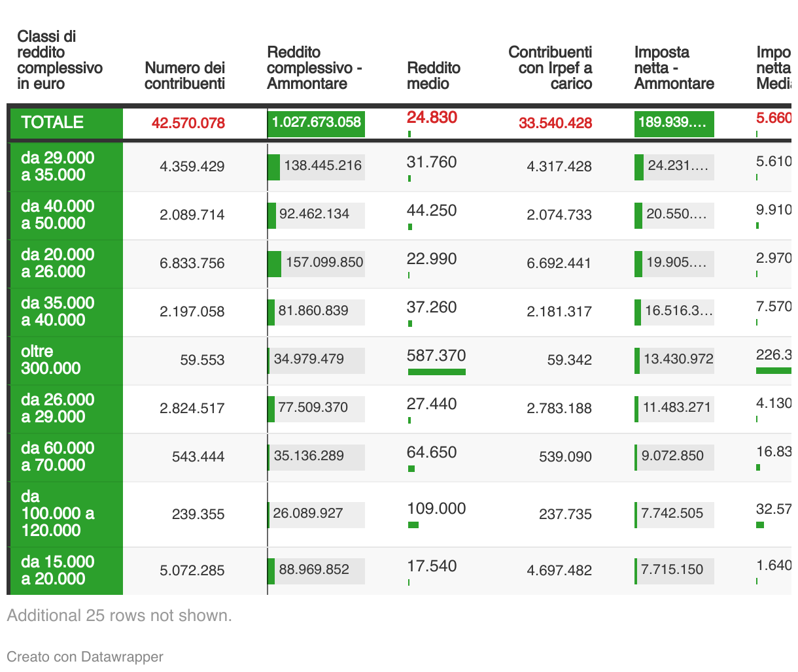Click the total 1.027.673.058 green bar
The image size is (798, 672).
point(316,123)
